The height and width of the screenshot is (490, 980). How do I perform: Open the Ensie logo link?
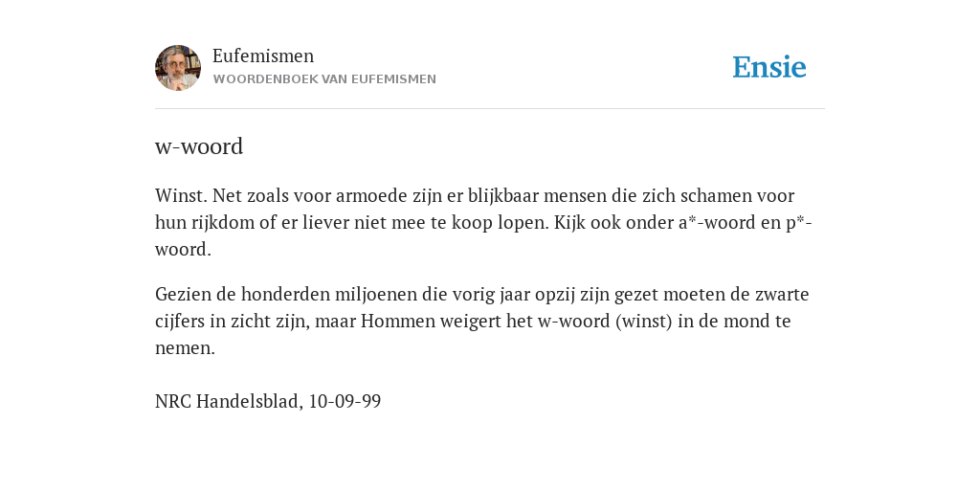point(769,67)
